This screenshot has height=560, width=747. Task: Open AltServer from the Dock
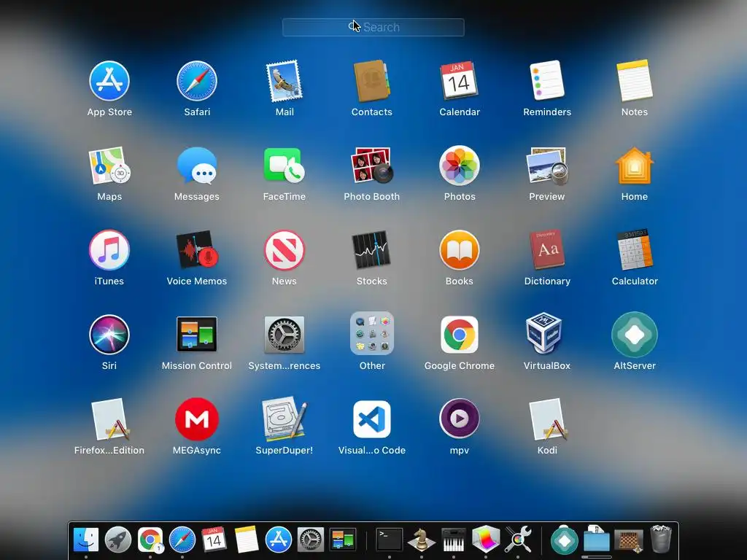(565, 540)
